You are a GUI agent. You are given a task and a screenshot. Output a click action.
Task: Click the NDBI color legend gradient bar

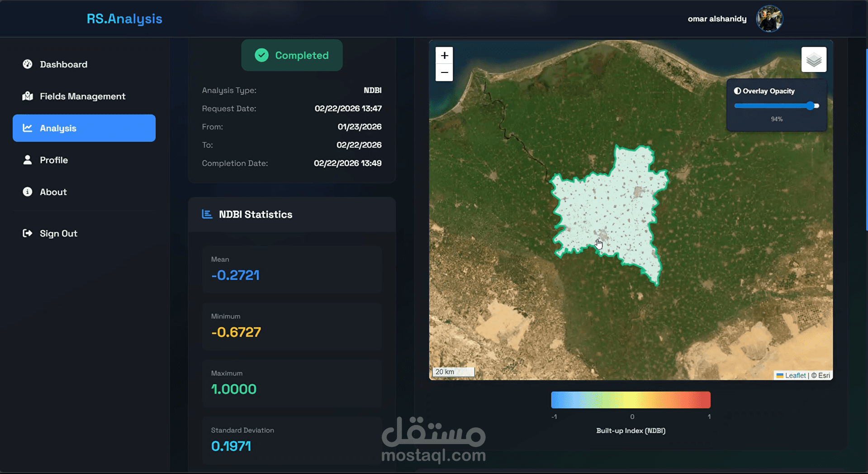click(x=631, y=400)
